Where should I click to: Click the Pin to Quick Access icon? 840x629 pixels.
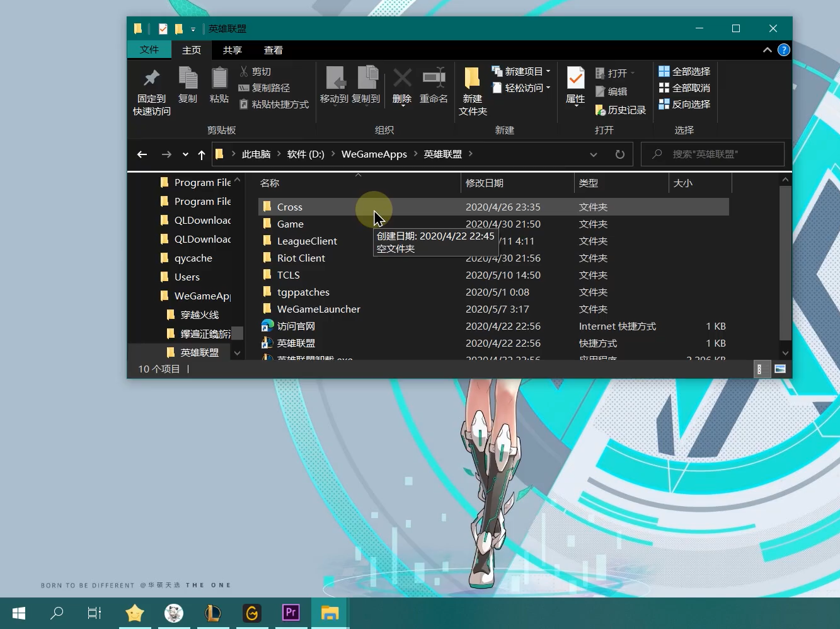pyautogui.click(x=151, y=79)
